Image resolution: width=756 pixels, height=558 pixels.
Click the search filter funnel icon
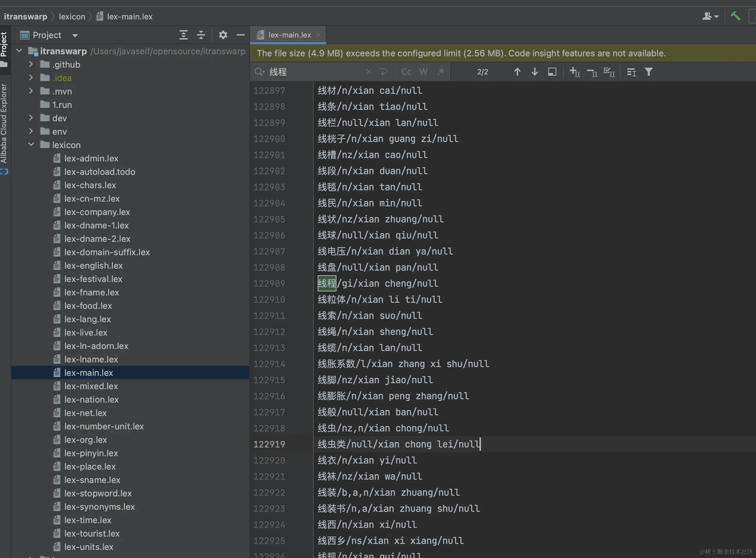tap(648, 72)
